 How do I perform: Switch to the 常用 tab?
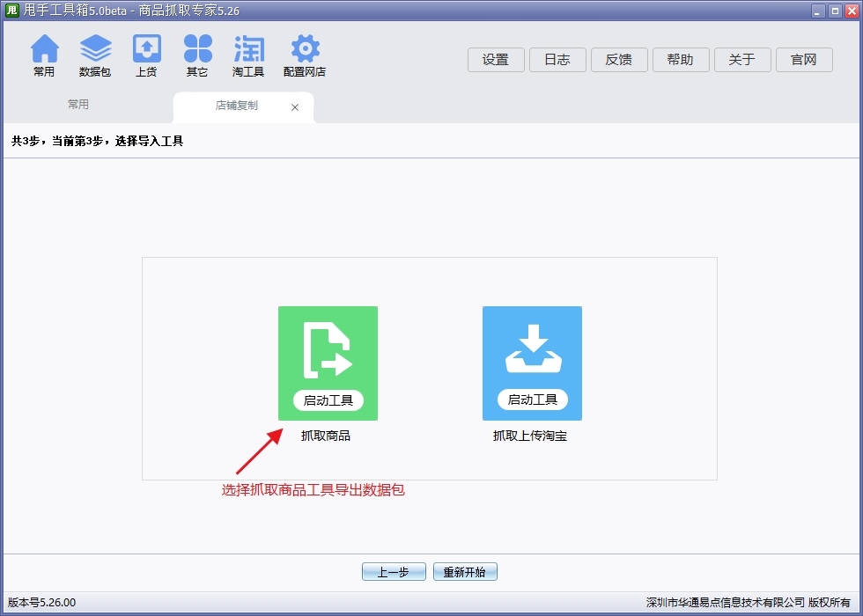point(77,103)
